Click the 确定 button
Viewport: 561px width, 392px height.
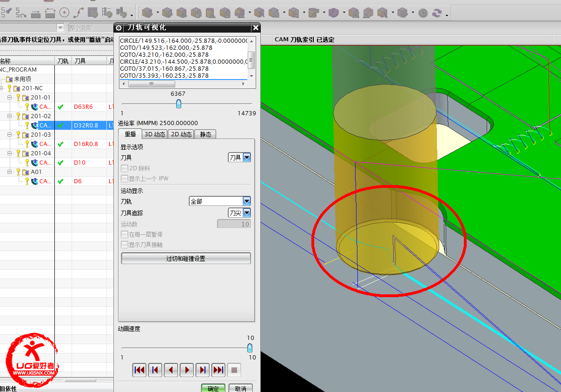(213, 388)
